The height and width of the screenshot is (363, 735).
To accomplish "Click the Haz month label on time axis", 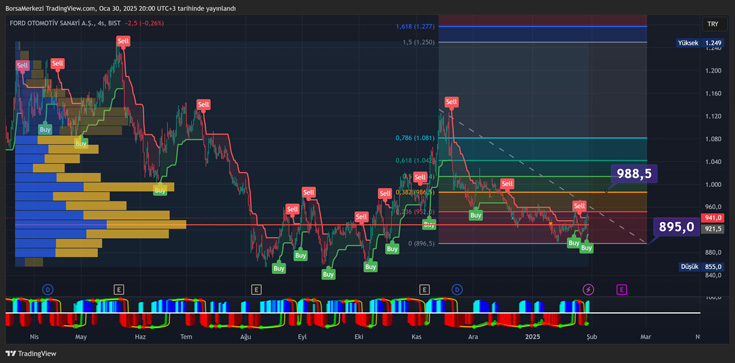I will tap(140, 337).
